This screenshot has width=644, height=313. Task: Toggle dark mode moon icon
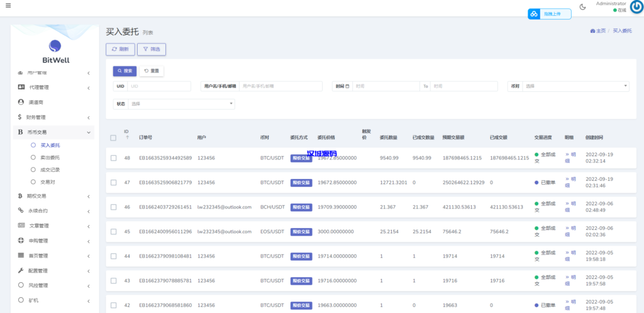582,7
